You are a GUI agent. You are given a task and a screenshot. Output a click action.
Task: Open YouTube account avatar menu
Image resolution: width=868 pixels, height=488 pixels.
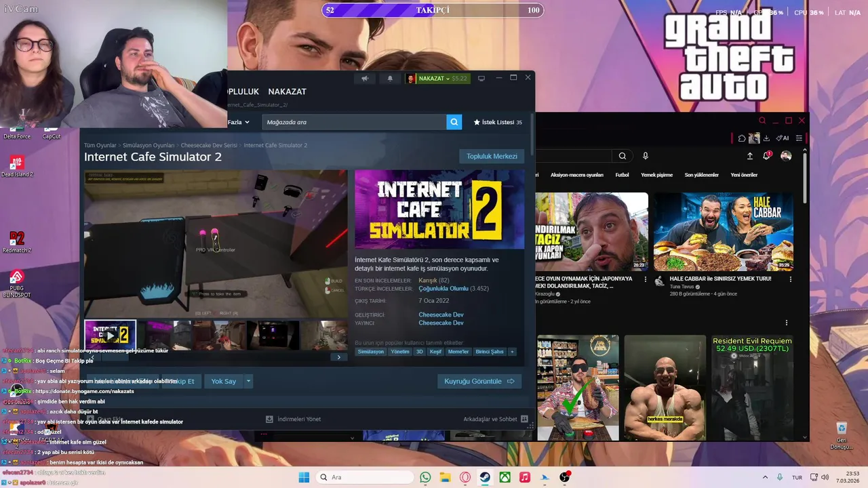click(x=786, y=156)
